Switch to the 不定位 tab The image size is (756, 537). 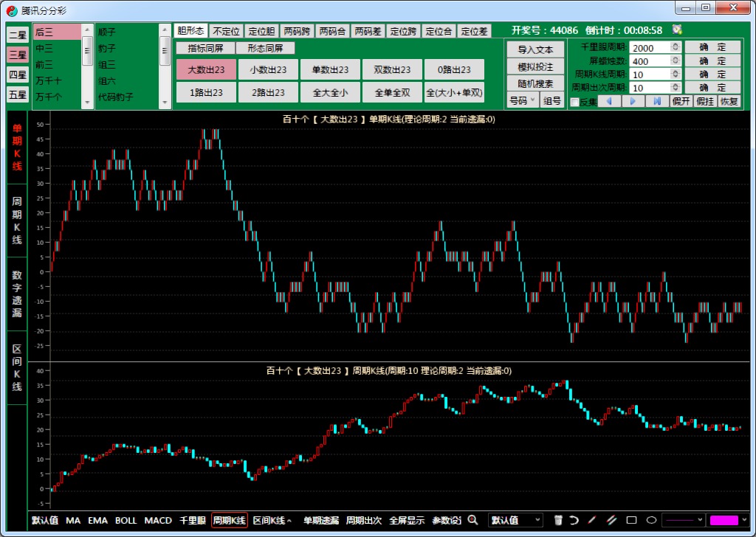(226, 31)
